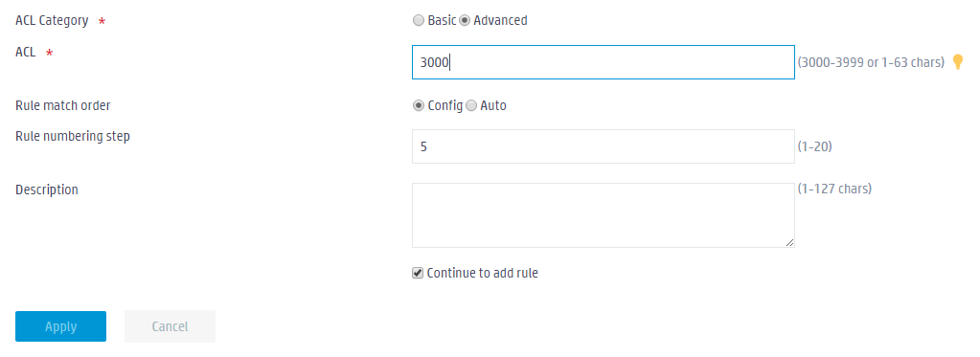The width and height of the screenshot is (980, 357).
Task: Cancel the ACL creation form
Action: tap(170, 326)
